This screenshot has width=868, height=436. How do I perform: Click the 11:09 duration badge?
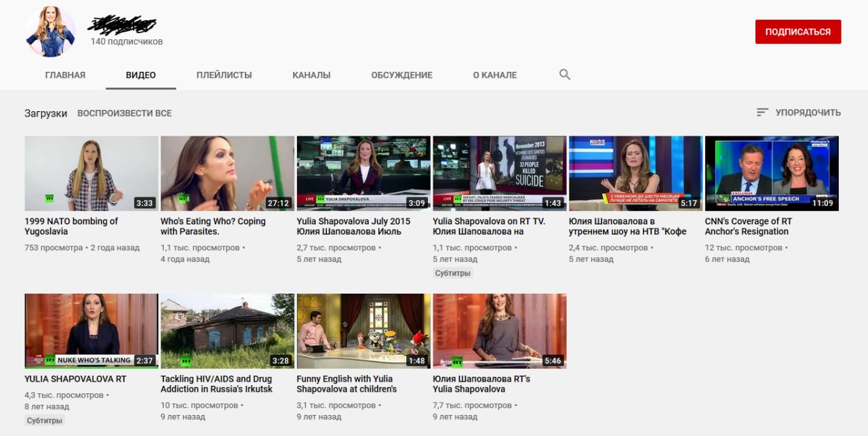823,203
